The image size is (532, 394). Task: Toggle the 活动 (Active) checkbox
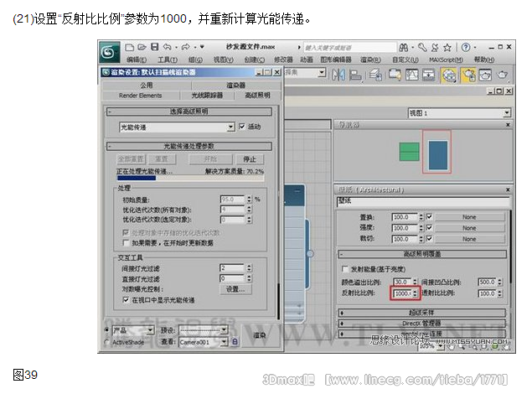click(x=242, y=127)
